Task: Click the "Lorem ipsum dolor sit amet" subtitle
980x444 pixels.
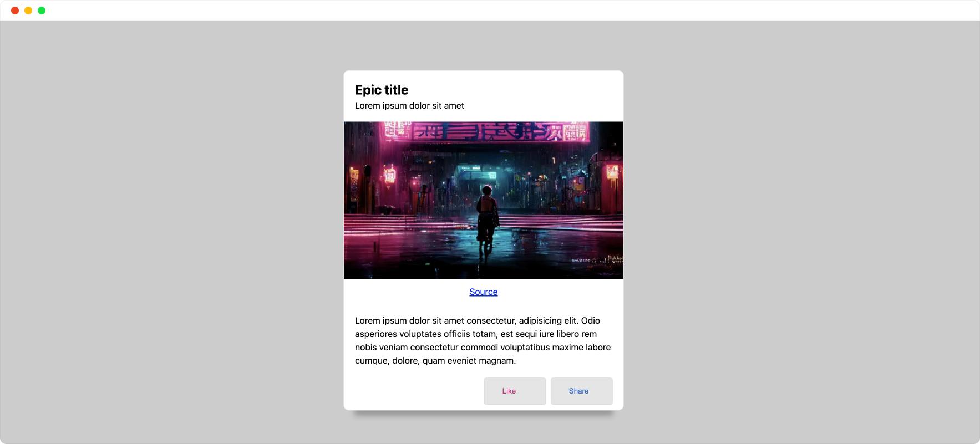Action: 409,106
